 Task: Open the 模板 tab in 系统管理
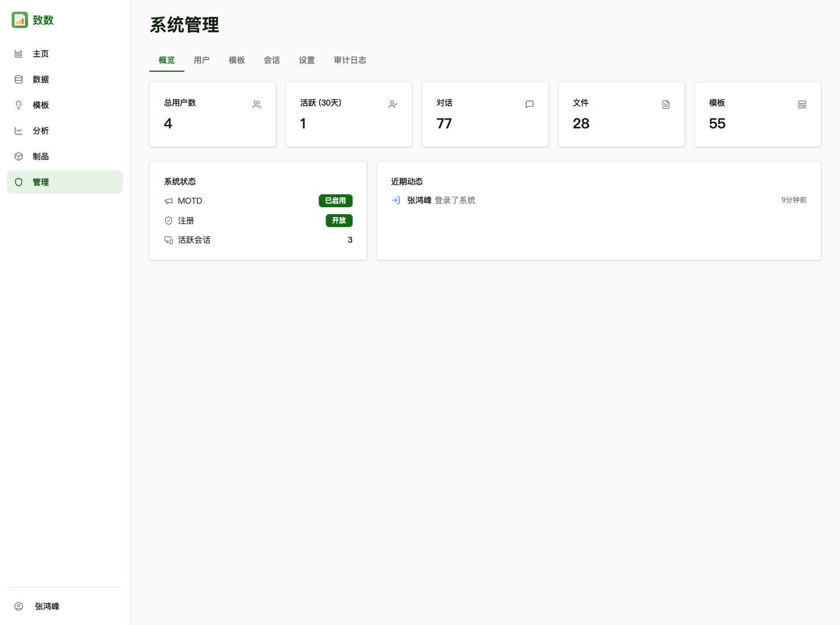tap(237, 60)
